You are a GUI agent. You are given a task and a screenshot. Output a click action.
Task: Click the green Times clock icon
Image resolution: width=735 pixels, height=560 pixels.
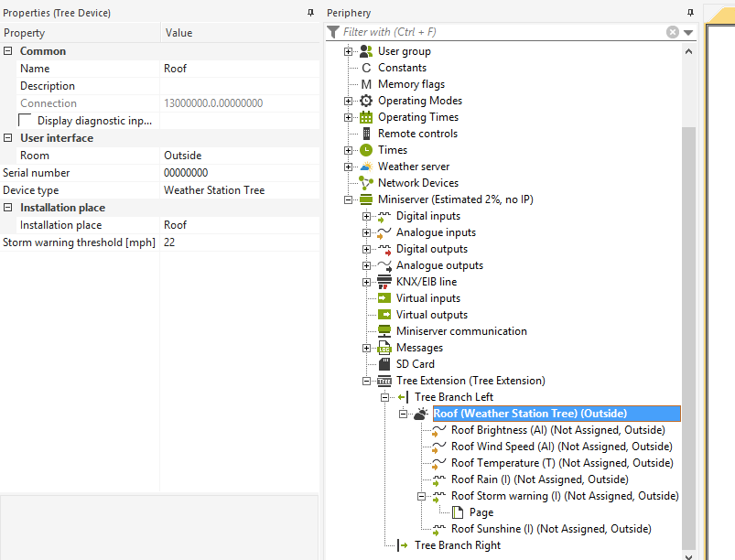366,150
